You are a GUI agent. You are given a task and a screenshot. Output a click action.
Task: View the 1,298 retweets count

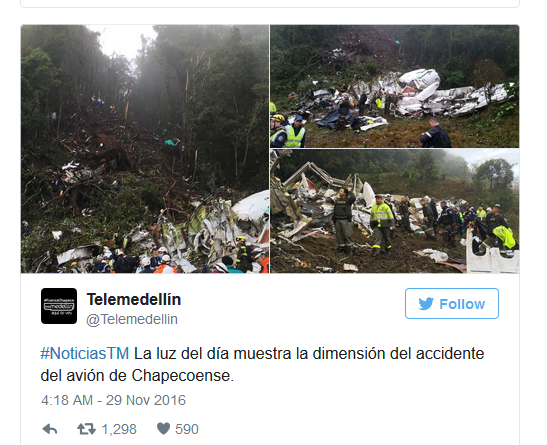[119, 429]
